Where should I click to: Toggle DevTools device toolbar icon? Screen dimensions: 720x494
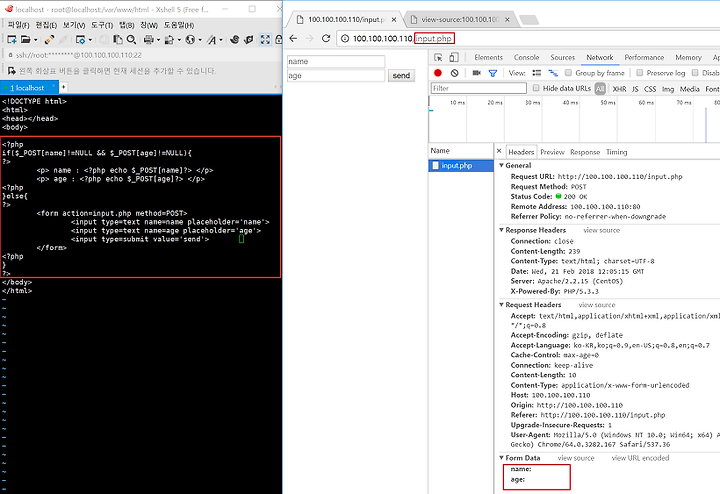454,57
